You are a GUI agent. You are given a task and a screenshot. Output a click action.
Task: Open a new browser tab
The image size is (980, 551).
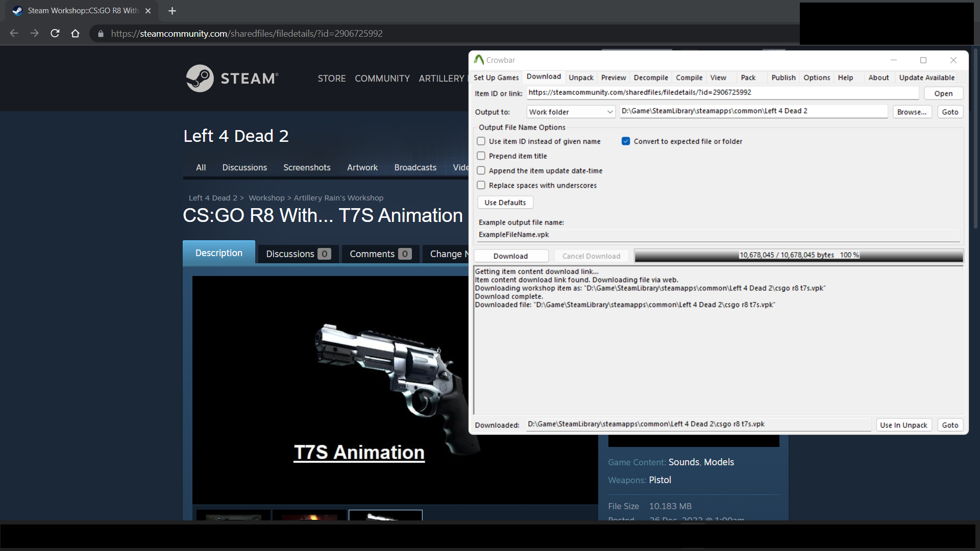(x=172, y=11)
